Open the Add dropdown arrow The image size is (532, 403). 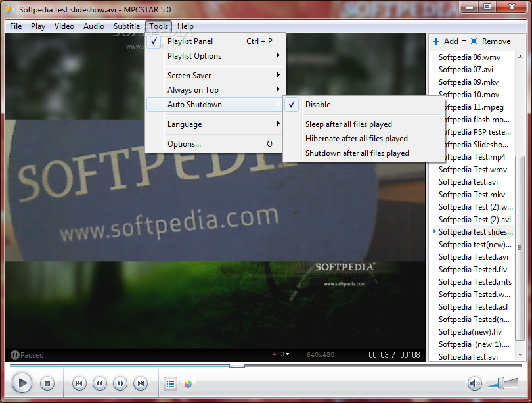pos(464,41)
